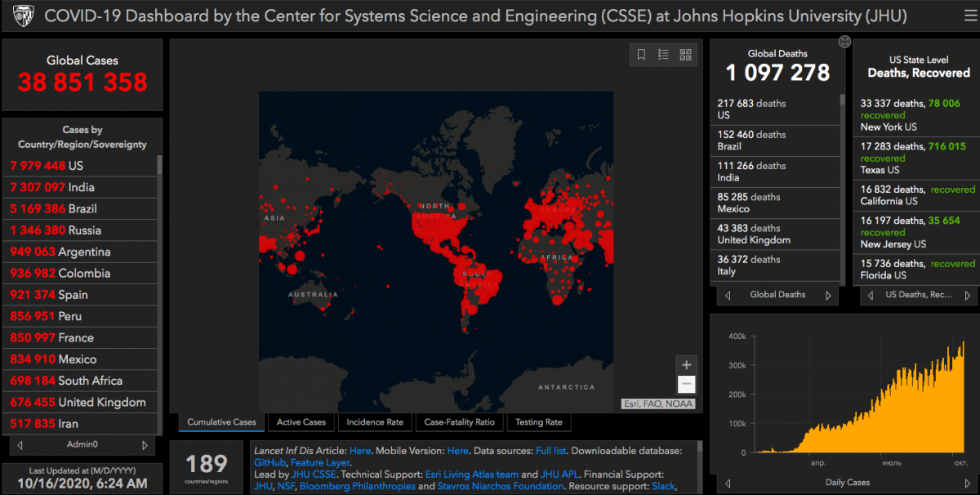Select the "217 683 deaths US" row
980x495 pixels.
[x=775, y=109]
